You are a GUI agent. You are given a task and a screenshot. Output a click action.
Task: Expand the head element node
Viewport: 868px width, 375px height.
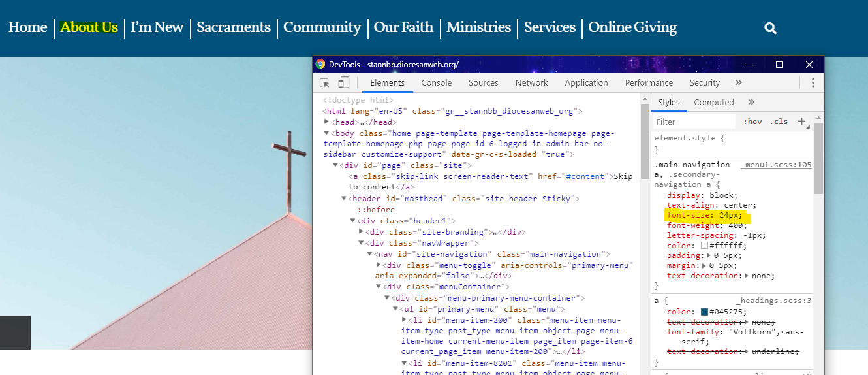[327, 122]
